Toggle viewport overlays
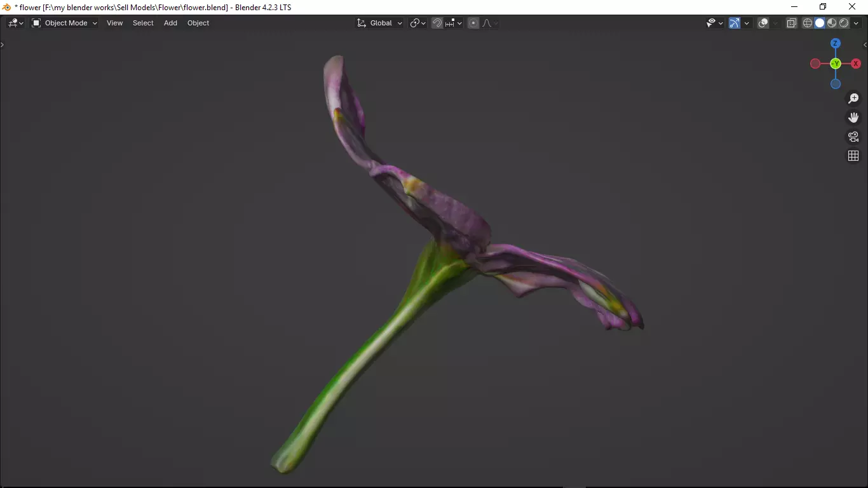Viewport: 868px width, 488px height. [x=764, y=23]
